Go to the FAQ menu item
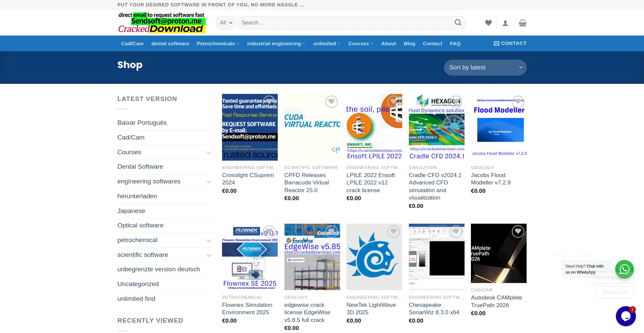Screen dimensions: 644x333 (455, 44)
